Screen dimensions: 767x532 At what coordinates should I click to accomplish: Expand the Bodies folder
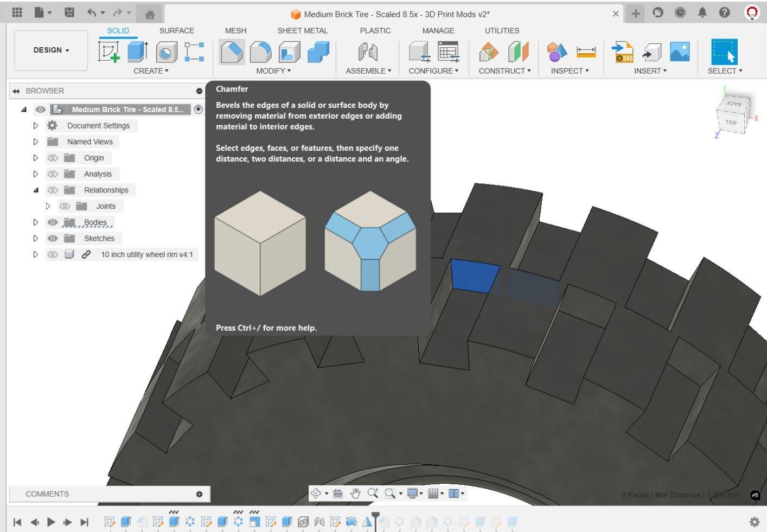(x=36, y=223)
